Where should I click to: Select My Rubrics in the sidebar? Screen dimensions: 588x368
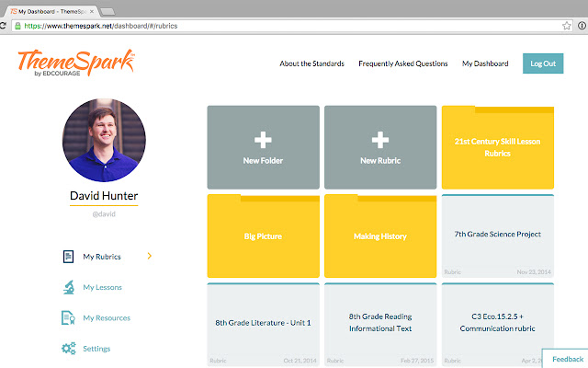[102, 257]
